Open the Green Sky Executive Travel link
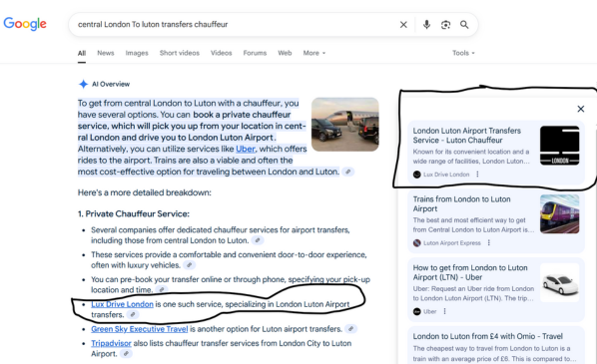The image size is (597, 364). click(140, 329)
